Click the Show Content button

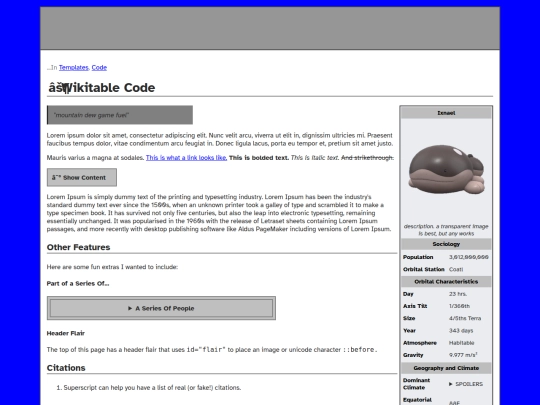82,177
